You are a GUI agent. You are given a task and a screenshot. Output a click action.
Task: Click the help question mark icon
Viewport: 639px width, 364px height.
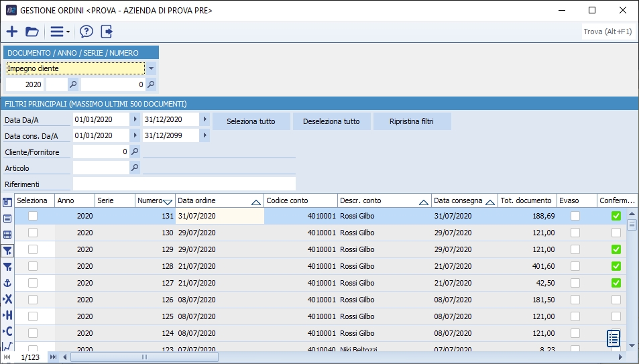click(x=86, y=32)
